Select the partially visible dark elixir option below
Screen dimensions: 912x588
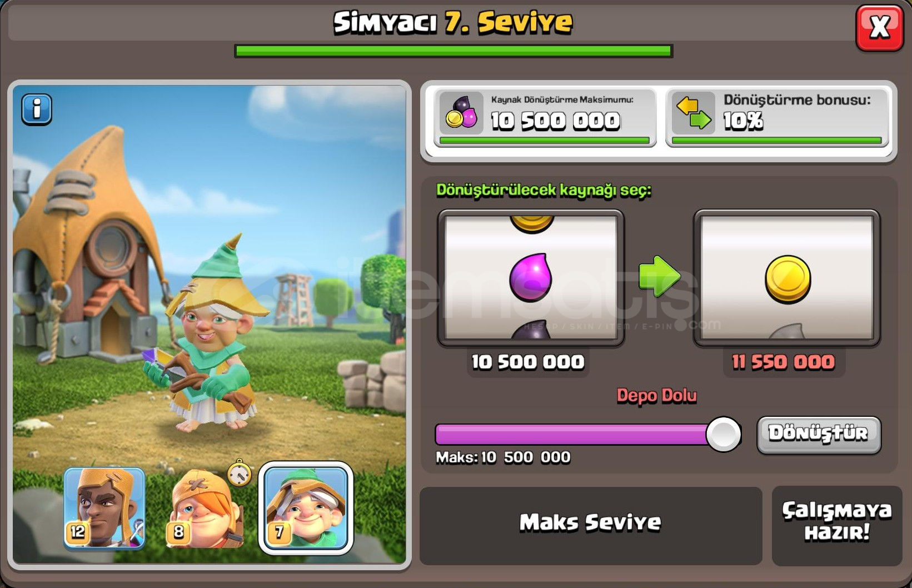pos(531,331)
